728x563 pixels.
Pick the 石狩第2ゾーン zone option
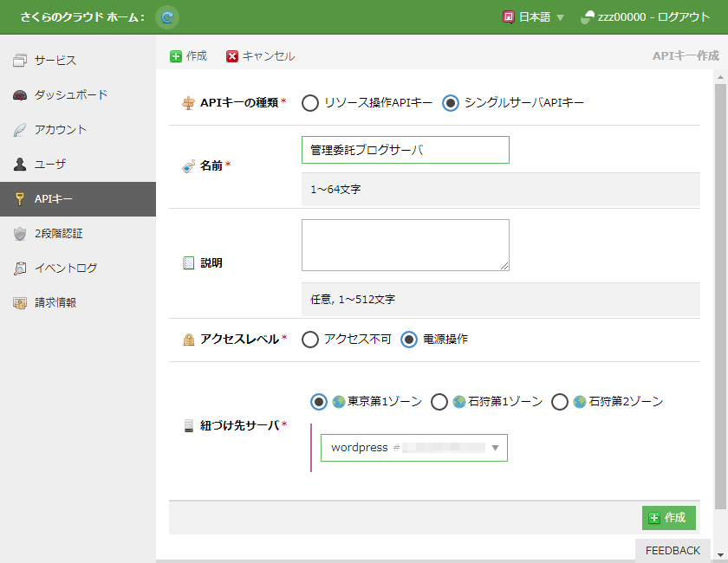[x=560, y=402]
